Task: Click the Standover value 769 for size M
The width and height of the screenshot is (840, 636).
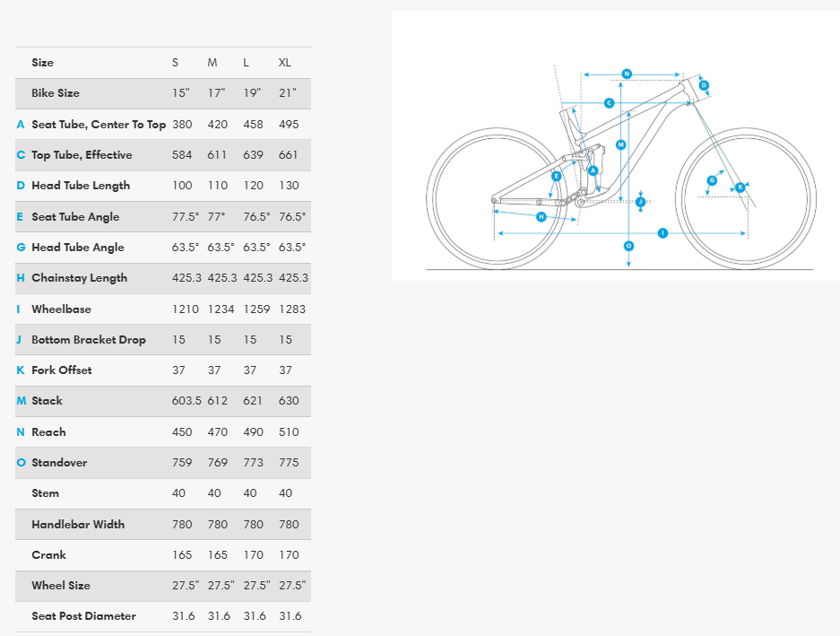Action: pyautogui.click(x=218, y=463)
